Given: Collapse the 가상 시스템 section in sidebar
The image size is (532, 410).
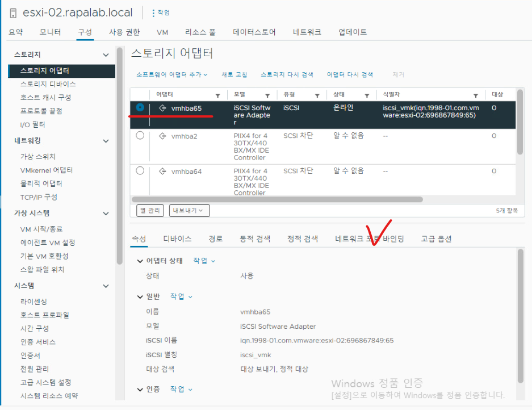Looking at the screenshot, I should 106,214.
